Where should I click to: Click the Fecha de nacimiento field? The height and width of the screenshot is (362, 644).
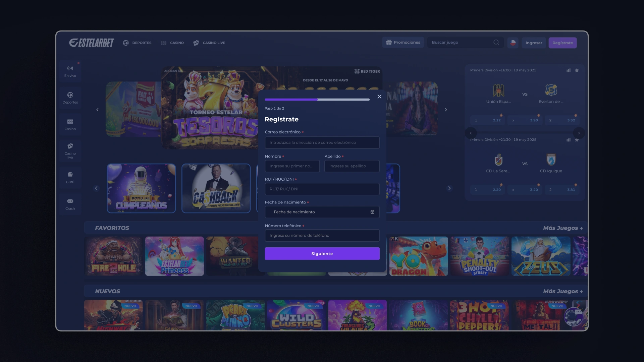point(322,212)
